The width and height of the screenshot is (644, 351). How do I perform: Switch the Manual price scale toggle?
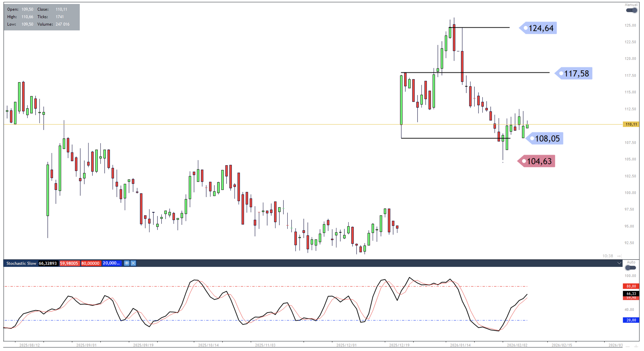(x=631, y=10)
